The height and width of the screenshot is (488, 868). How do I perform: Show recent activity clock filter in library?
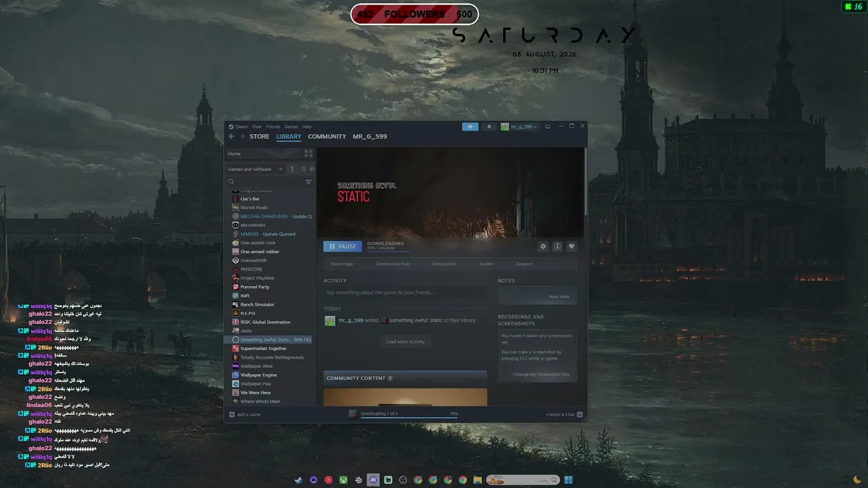[x=303, y=169]
